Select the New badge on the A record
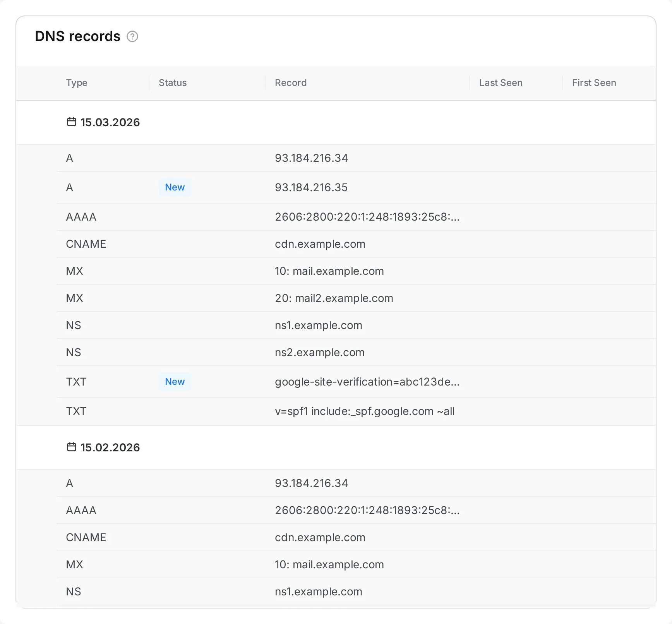672x624 pixels. click(175, 187)
